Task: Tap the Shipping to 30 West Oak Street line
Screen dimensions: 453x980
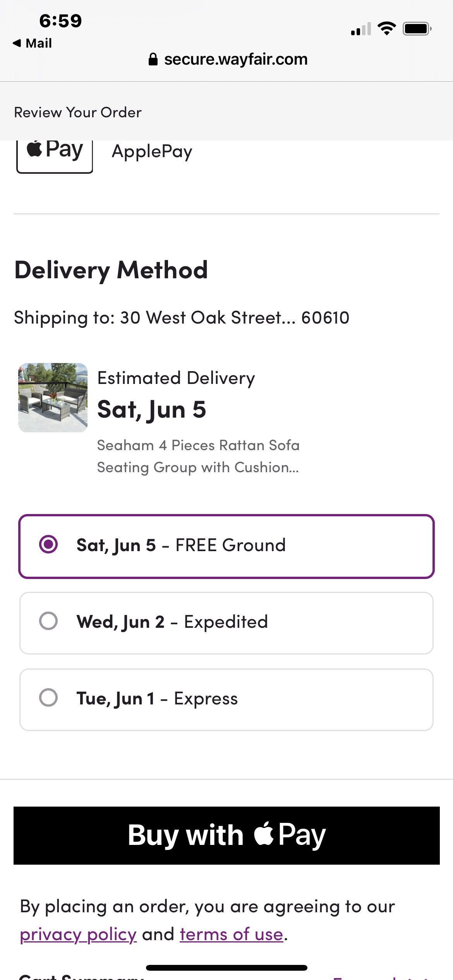Action: point(182,318)
